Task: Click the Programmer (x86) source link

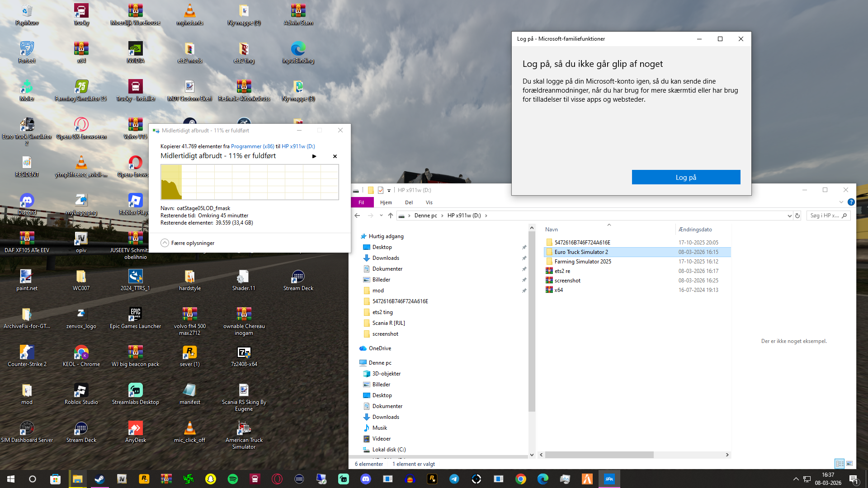Action: point(252,146)
